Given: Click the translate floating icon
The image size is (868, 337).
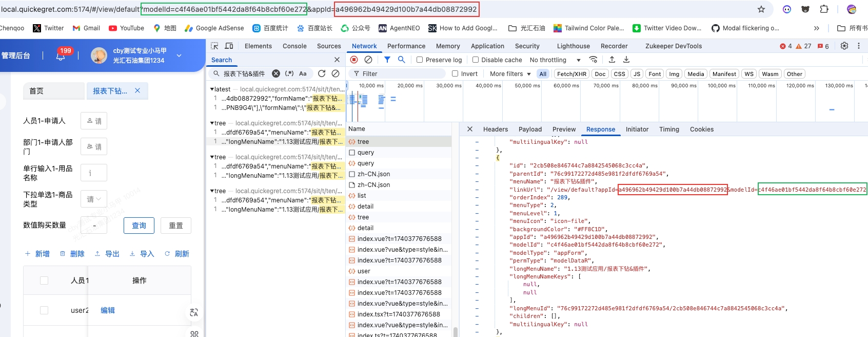Looking at the screenshot, I should 194,312.
